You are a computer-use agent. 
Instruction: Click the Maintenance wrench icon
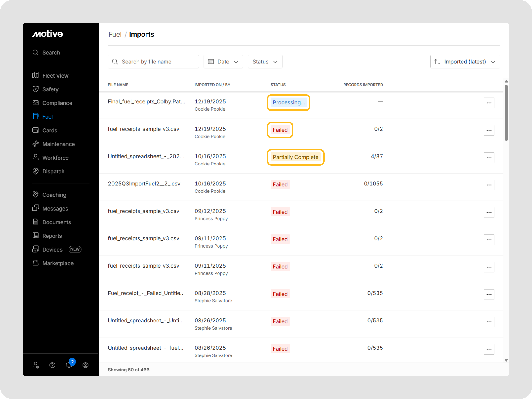tap(36, 144)
